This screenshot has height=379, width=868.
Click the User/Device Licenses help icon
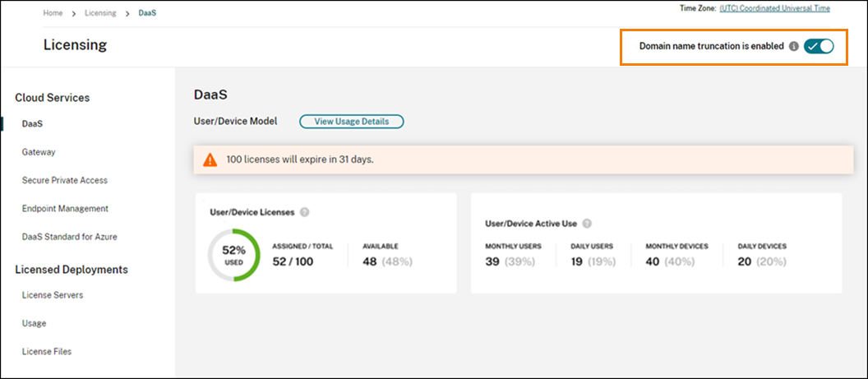[x=304, y=212]
